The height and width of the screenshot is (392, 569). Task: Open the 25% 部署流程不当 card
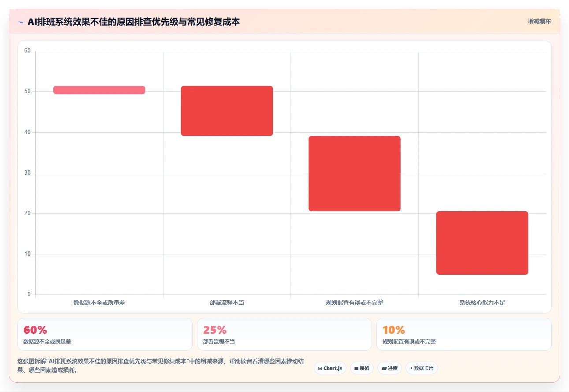[x=284, y=334]
